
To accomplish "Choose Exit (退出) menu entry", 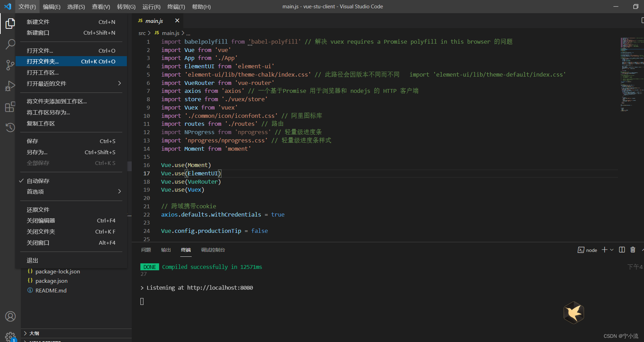I will pos(71,260).
